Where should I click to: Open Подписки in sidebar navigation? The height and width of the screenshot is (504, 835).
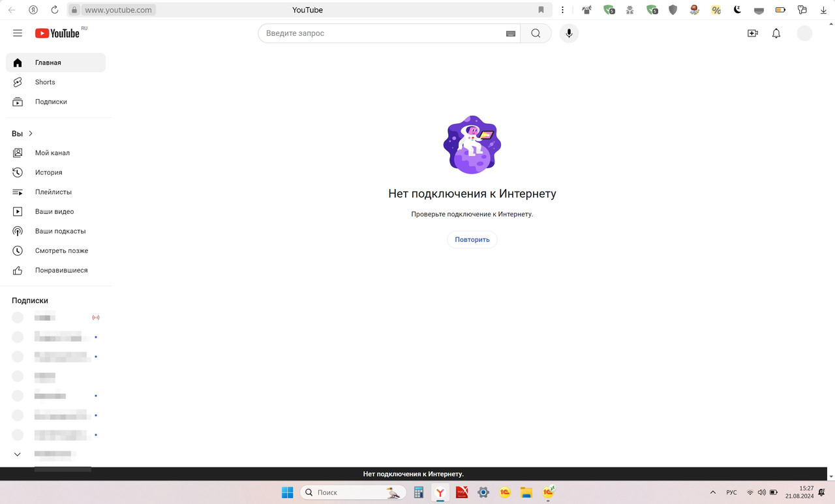(x=55, y=102)
